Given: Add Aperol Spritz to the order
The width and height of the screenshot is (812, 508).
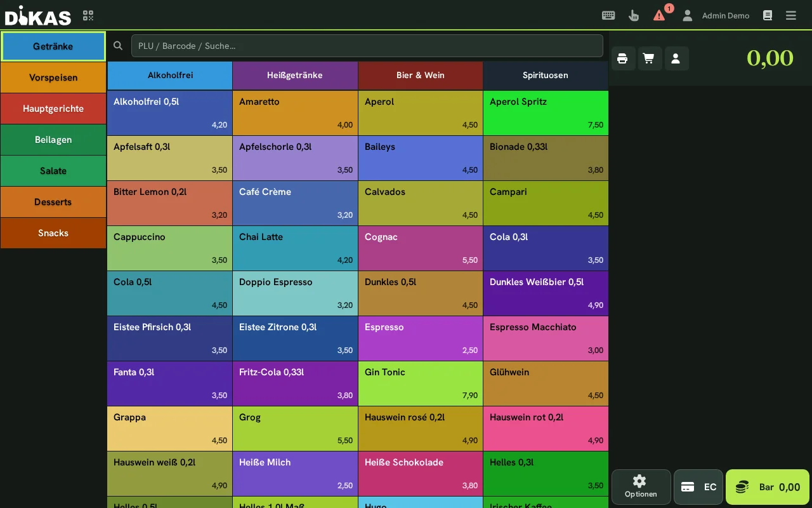Looking at the screenshot, I should pyautogui.click(x=546, y=113).
